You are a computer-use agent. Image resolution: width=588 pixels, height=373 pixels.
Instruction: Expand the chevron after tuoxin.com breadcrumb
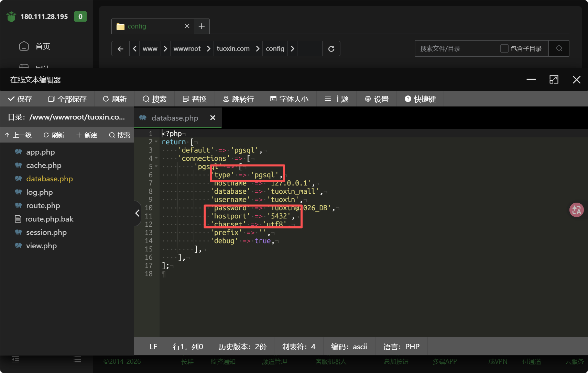click(258, 49)
